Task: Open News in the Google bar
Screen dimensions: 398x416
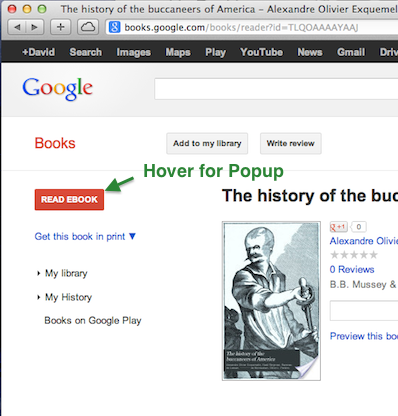Action: pyautogui.click(x=310, y=52)
